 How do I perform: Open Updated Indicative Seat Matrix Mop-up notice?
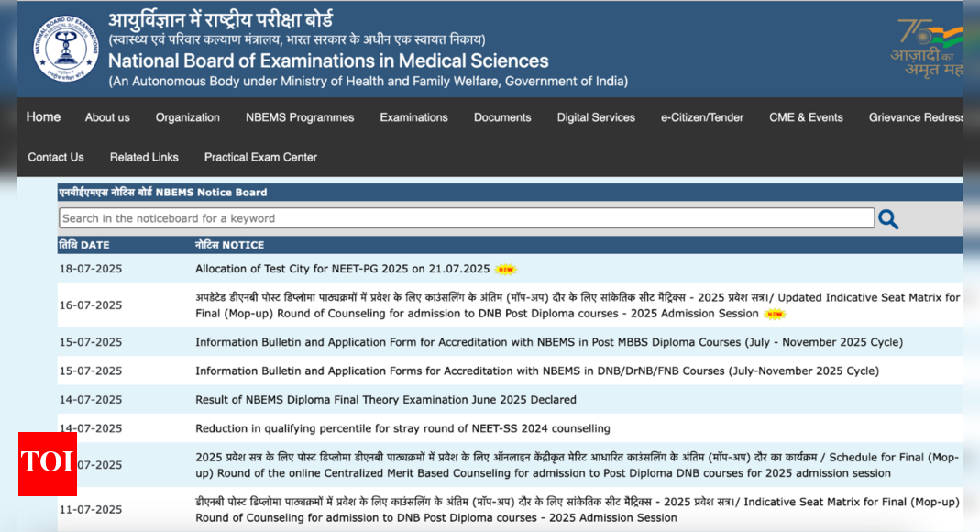coord(578,305)
